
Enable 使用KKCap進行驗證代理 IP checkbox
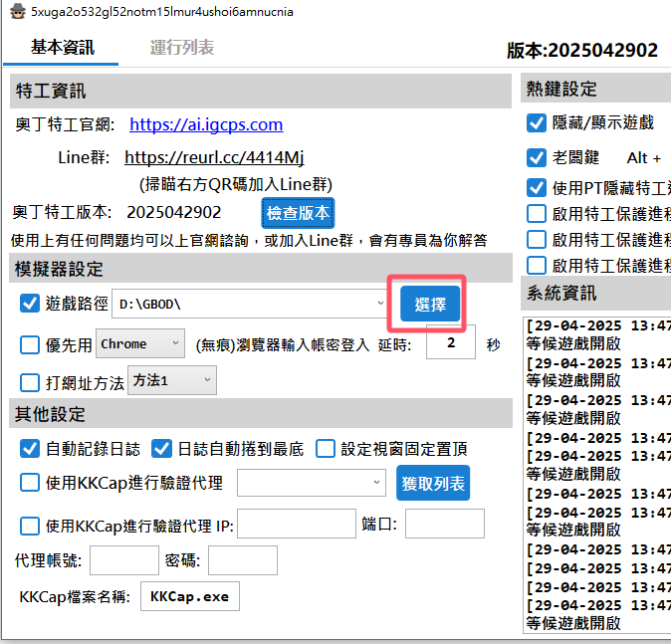click(30, 526)
